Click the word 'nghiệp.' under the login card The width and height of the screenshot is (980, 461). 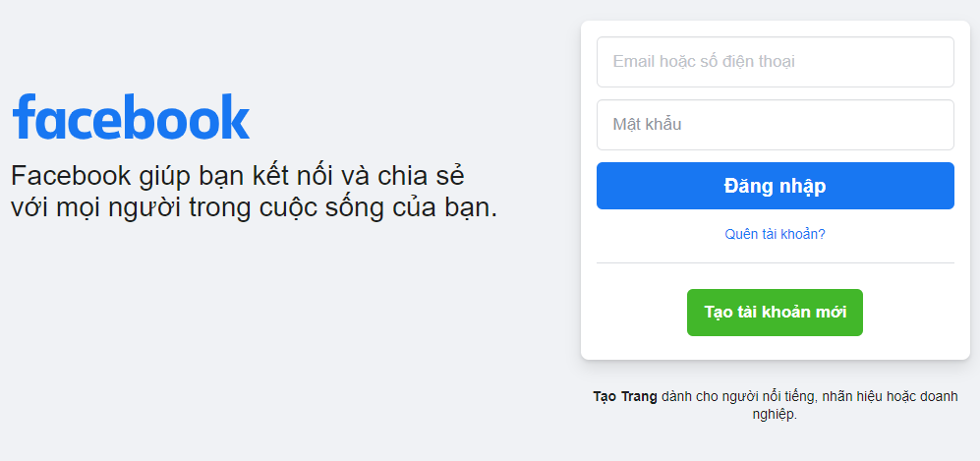(775, 415)
